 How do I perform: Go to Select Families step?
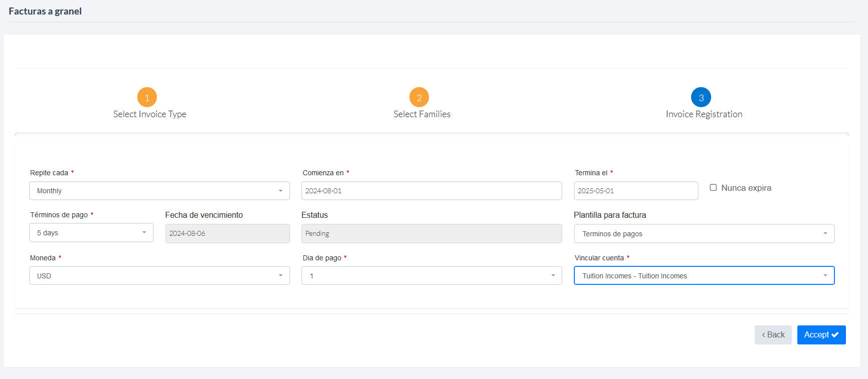tap(422, 114)
